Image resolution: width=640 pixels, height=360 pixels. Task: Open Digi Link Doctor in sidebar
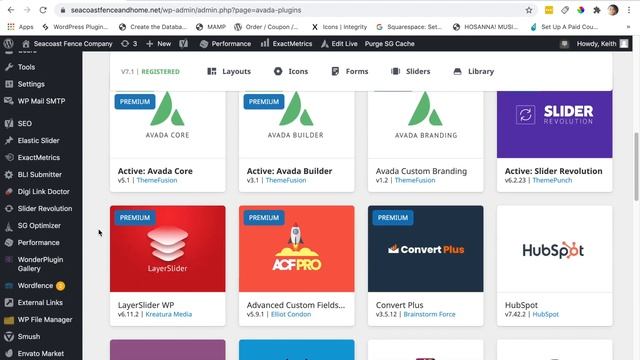43,191
